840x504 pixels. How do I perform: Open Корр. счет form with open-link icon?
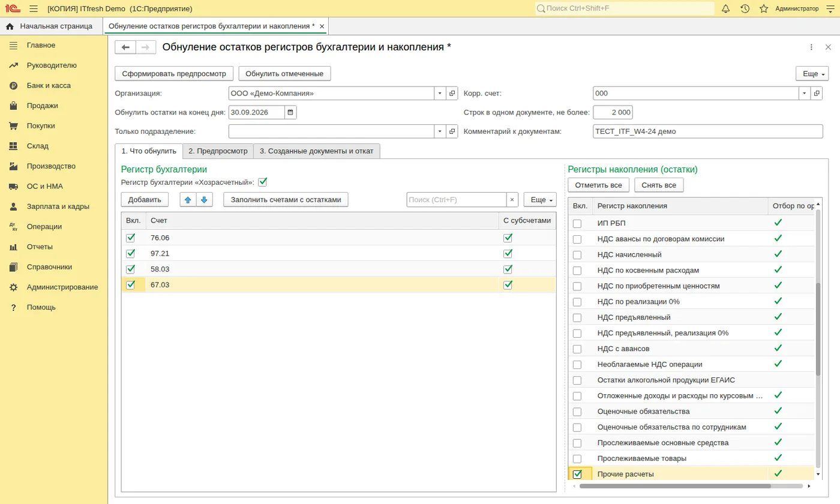(x=817, y=94)
